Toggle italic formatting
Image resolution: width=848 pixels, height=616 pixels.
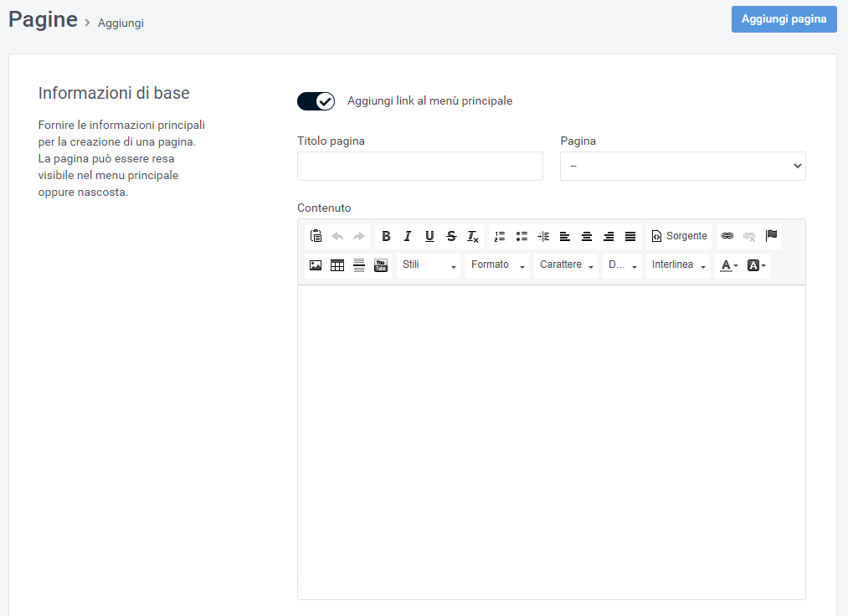[408, 236]
